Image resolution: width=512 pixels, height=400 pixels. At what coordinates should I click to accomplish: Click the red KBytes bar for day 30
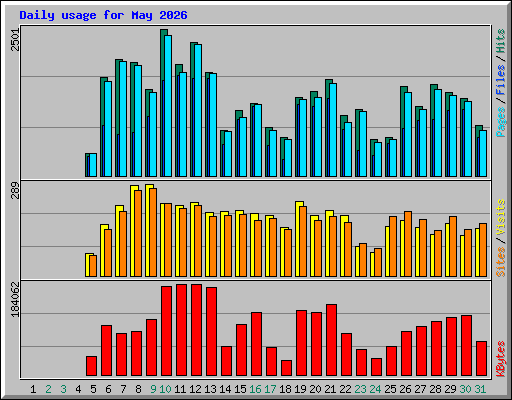pyautogui.click(x=467, y=346)
